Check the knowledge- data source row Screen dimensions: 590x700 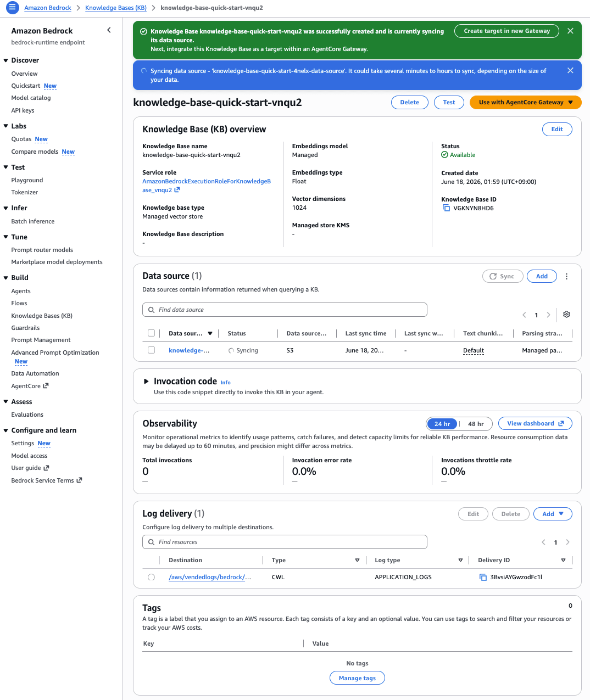point(151,350)
